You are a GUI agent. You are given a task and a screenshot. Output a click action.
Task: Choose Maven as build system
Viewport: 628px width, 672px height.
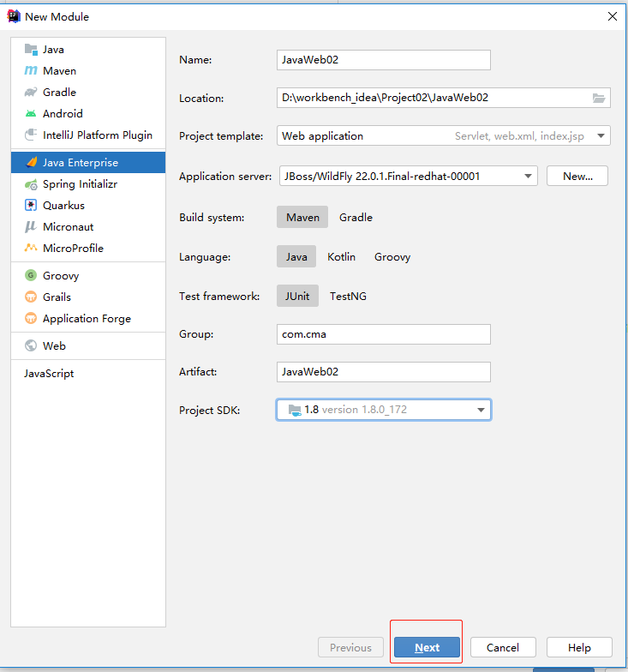pos(302,218)
